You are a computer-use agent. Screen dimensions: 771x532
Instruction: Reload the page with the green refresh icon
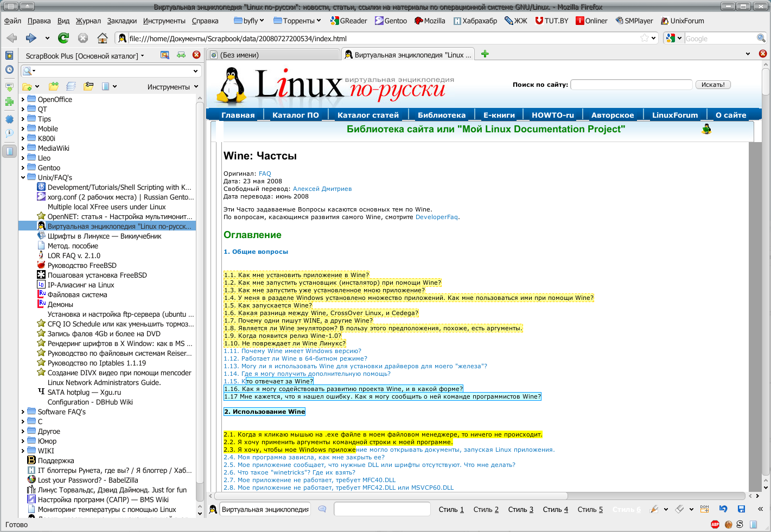pos(63,38)
